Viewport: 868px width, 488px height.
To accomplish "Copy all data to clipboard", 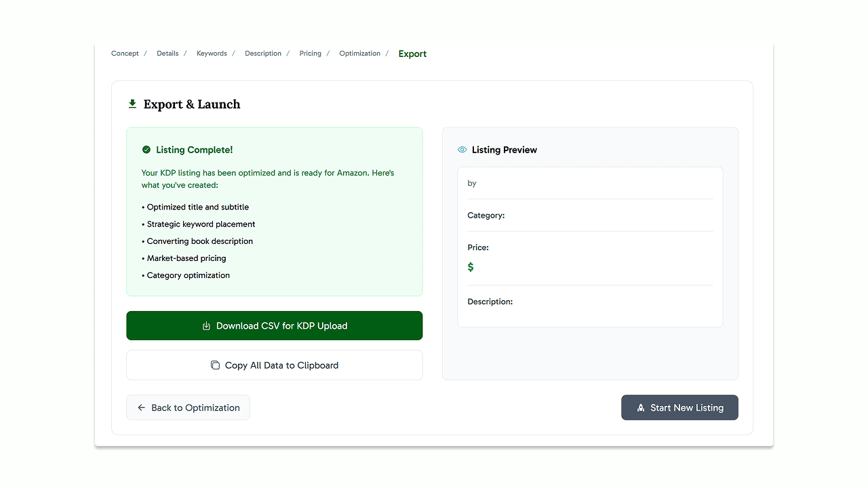I will [x=274, y=365].
